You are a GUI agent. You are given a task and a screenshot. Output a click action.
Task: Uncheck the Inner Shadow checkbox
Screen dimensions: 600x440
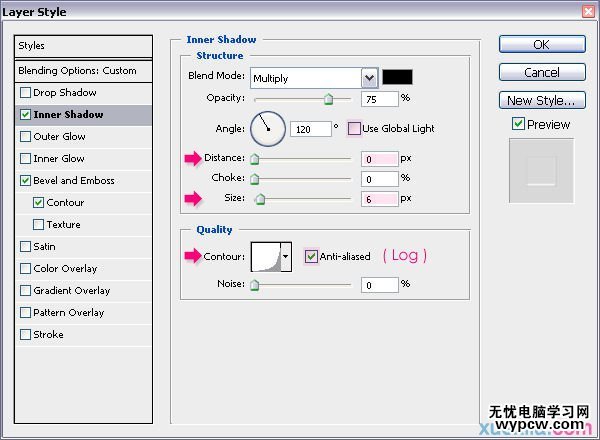(25, 114)
